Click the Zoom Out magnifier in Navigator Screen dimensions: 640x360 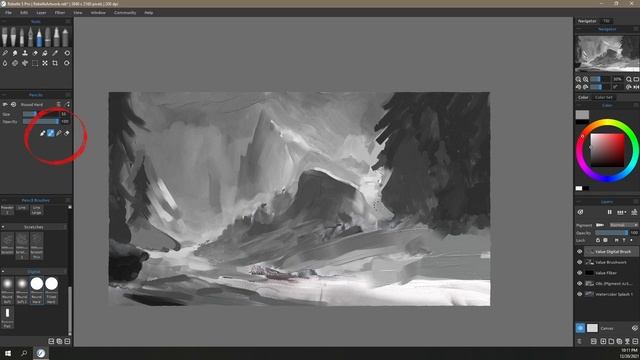tap(578, 79)
